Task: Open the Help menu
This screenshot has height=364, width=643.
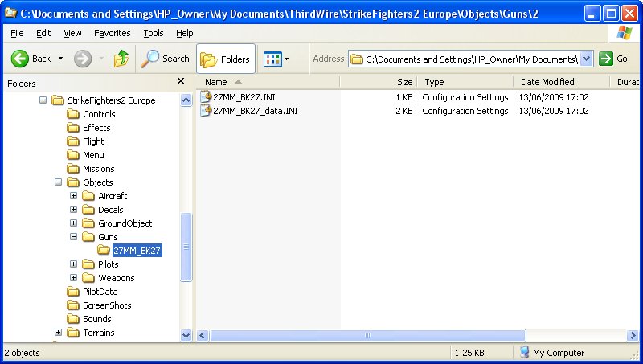Action: coord(185,33)
